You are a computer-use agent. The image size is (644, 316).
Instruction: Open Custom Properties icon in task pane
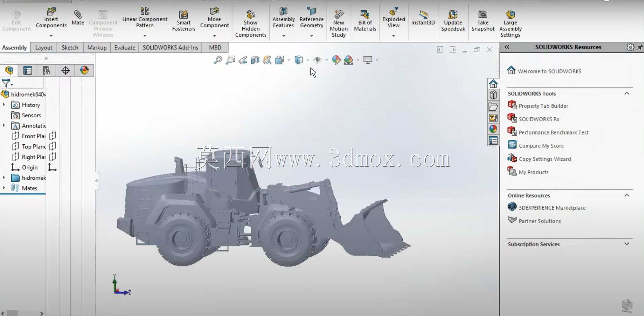(493, 141)
